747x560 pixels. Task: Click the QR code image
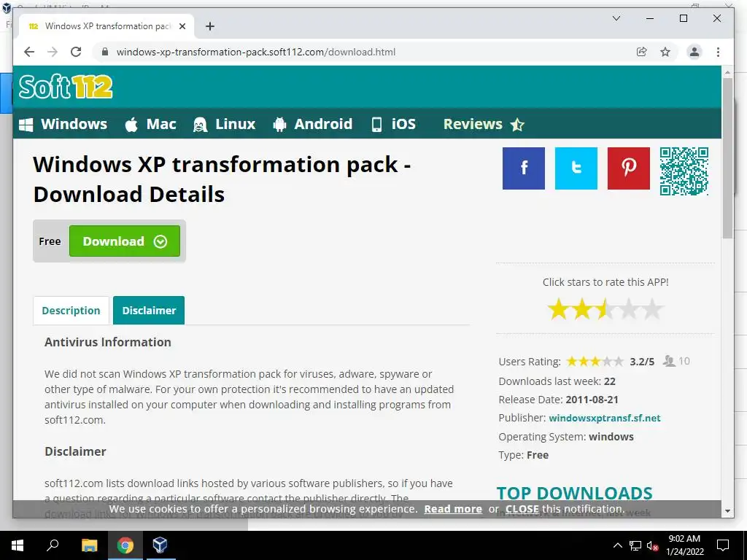click(684, 171)
